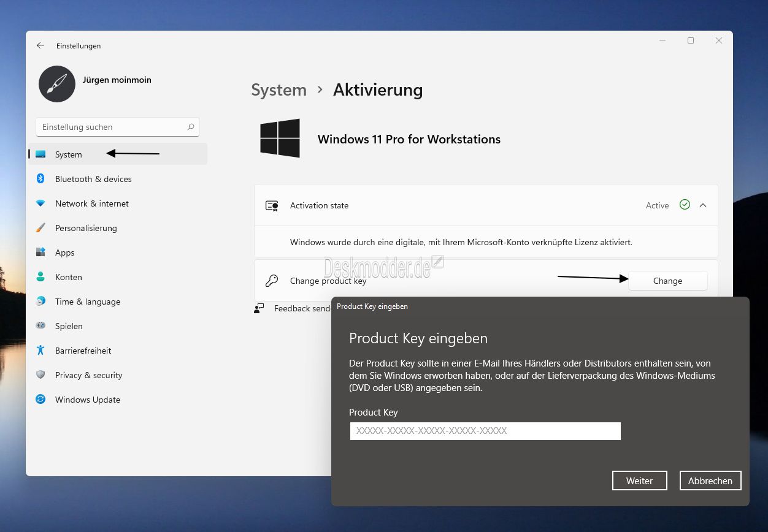Click the Activation state row label
The width and height of the screenshot is (768, 532).
pyautogui.click(x=319, y=205)
